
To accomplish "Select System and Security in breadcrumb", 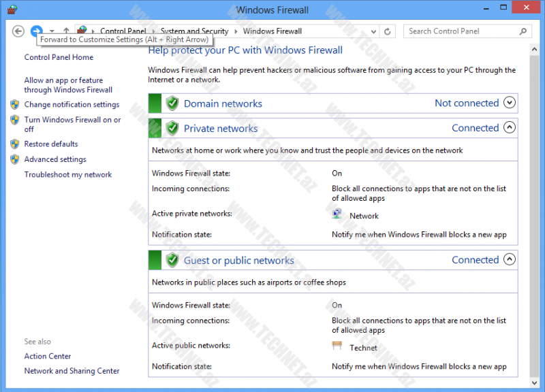I will click(x=195, y=31).
